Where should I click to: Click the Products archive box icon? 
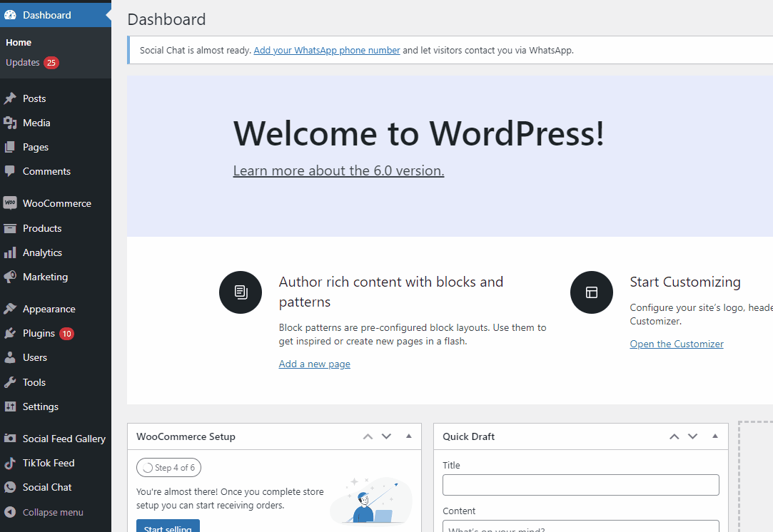(x=10, y=228)
